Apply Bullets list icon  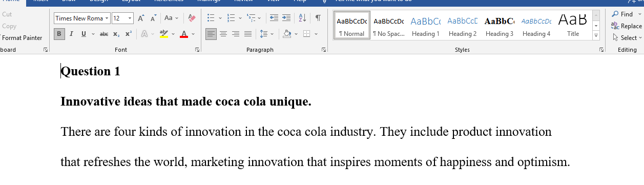211,18
